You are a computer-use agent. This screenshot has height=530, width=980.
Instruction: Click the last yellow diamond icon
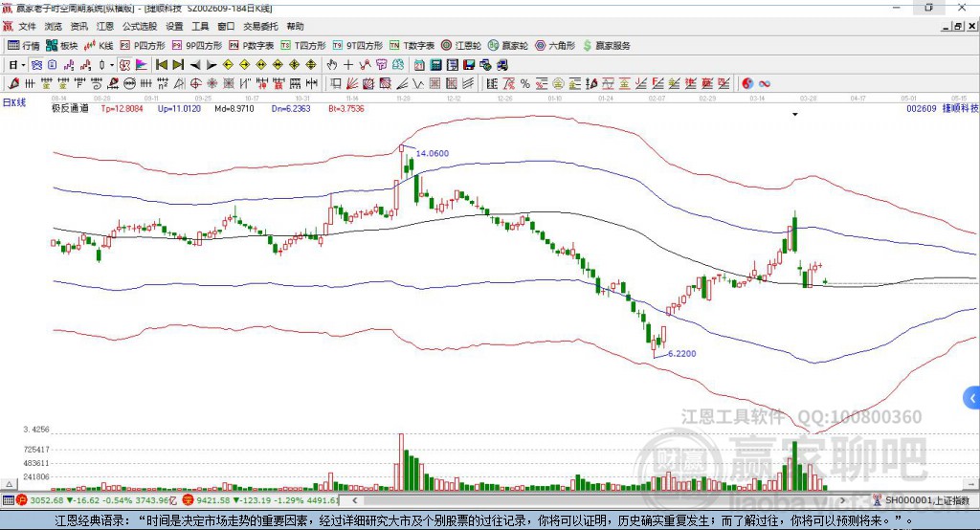click(311, 65)
